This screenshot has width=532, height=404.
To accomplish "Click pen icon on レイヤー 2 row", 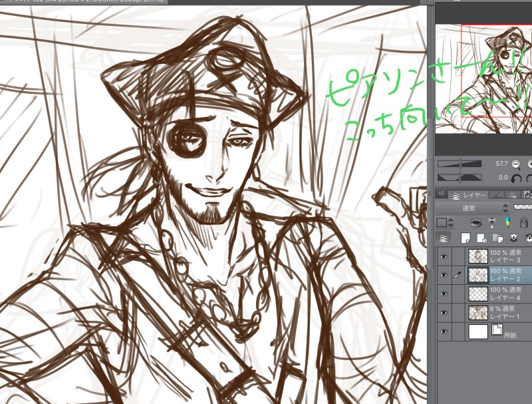I will [458, 275].
